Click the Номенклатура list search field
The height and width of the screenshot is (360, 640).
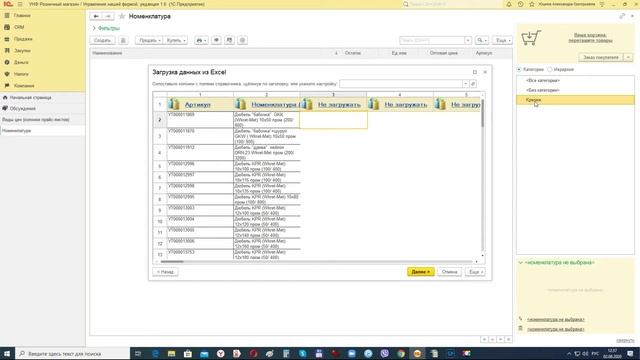[432, 40]
